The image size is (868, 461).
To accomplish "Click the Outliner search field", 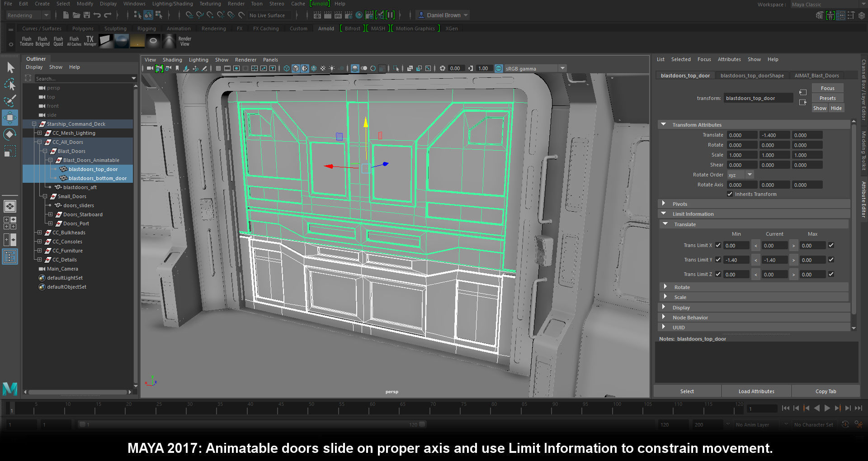I will pyautogui.click(x=86, y=79).
